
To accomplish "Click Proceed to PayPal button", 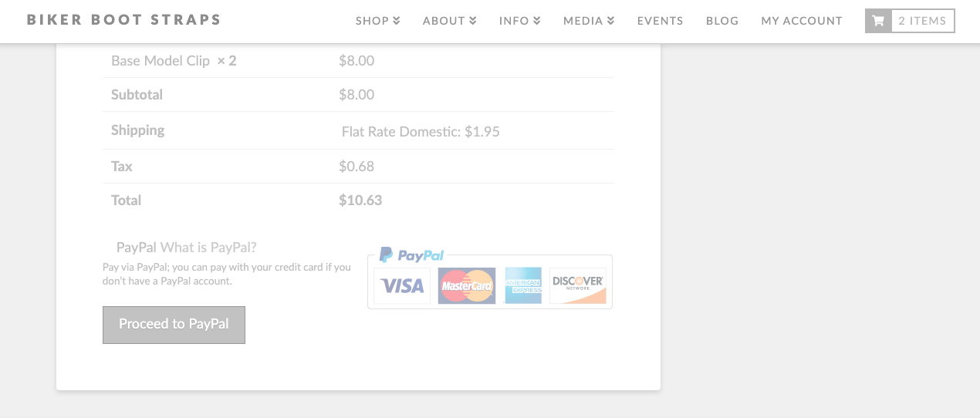I will click(174, 325).
